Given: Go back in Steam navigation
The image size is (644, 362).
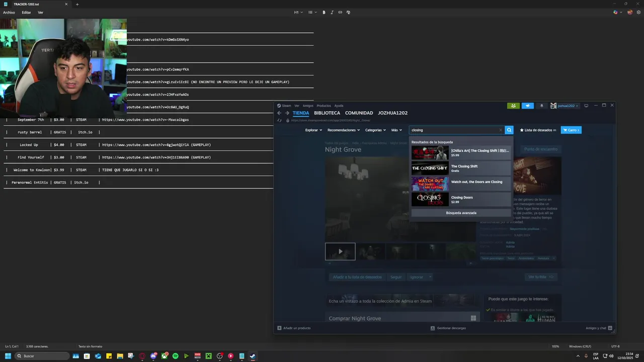Looking at the screenshot, I should (279, 113).
